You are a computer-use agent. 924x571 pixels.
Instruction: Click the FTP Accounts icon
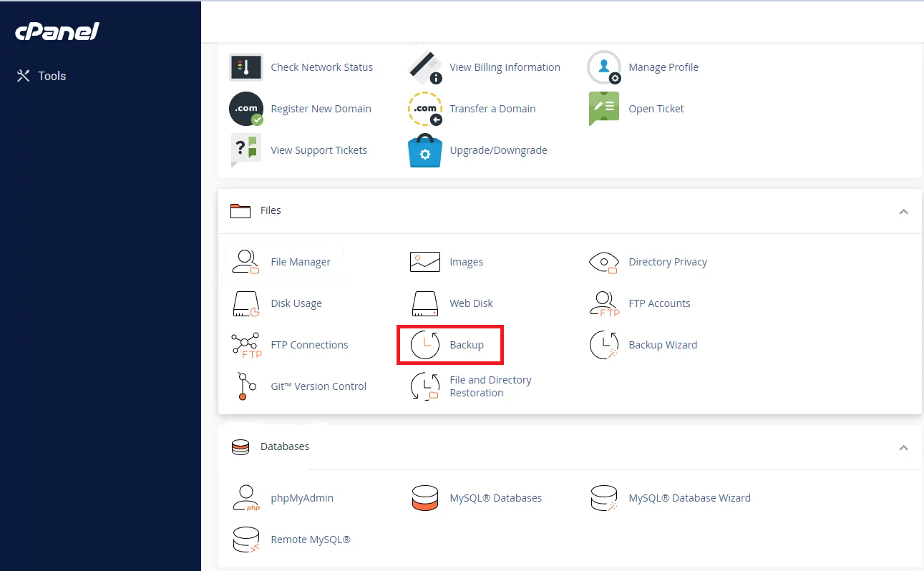click(x=604, y=303)
